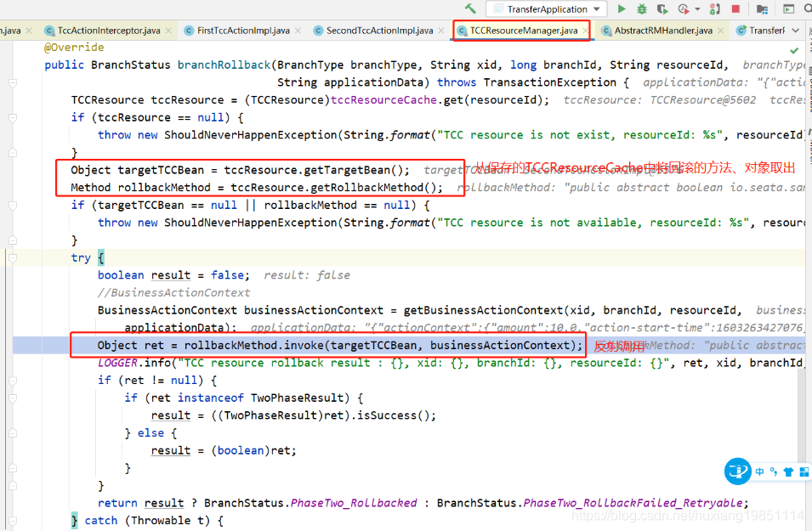
Task: Click the class icon on SecondTccActionImpl.java tab
Action: pyautogui.click(x=319, y=31)
